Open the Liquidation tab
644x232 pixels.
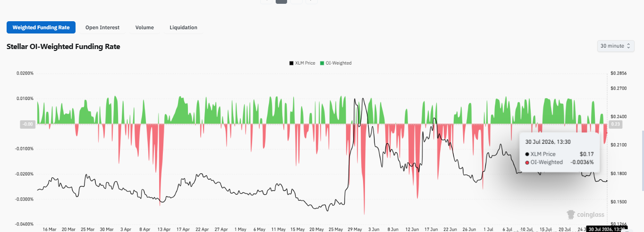click(183, 27)
